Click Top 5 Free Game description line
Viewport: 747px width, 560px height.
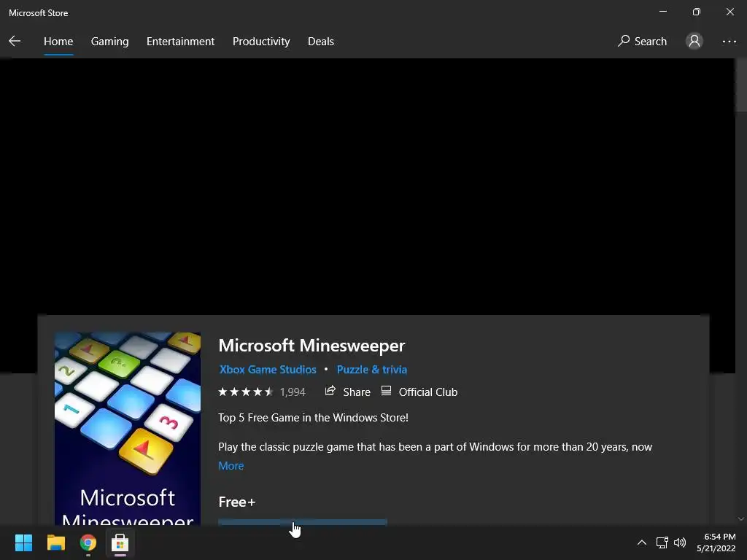pyautogui.click(x=313, y=418)
